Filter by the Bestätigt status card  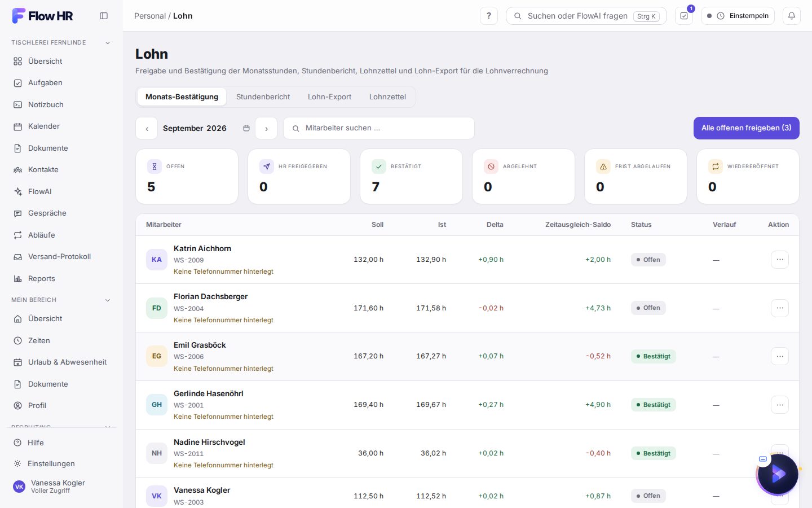point(411,177)
